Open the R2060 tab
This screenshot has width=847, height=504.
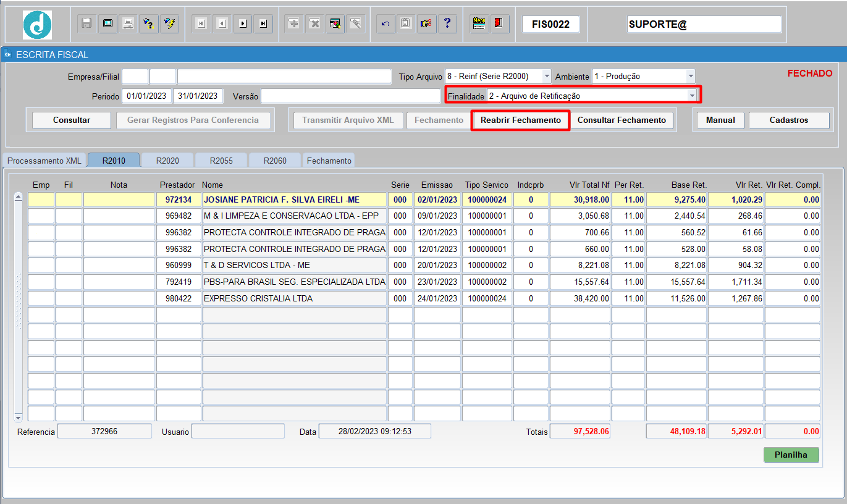coord(275,161)
